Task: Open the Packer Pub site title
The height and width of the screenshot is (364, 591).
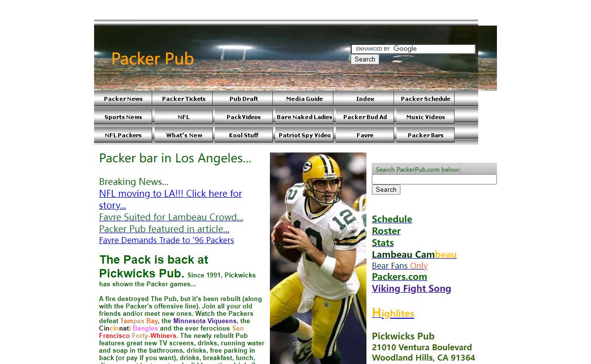Action: pos(153,59)
